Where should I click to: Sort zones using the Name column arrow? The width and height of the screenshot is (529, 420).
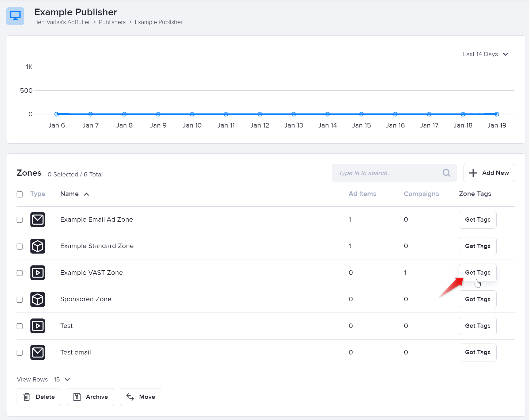click(x=86, y=194)
